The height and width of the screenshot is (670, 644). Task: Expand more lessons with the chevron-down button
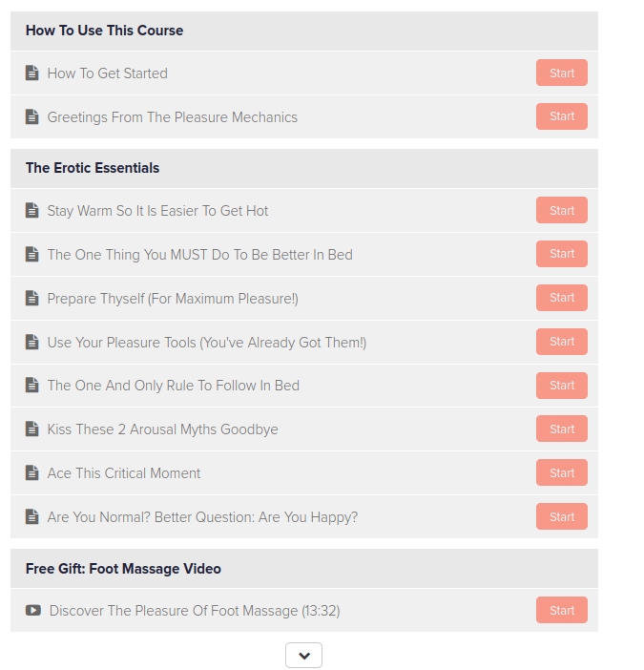tap(303, 656)
